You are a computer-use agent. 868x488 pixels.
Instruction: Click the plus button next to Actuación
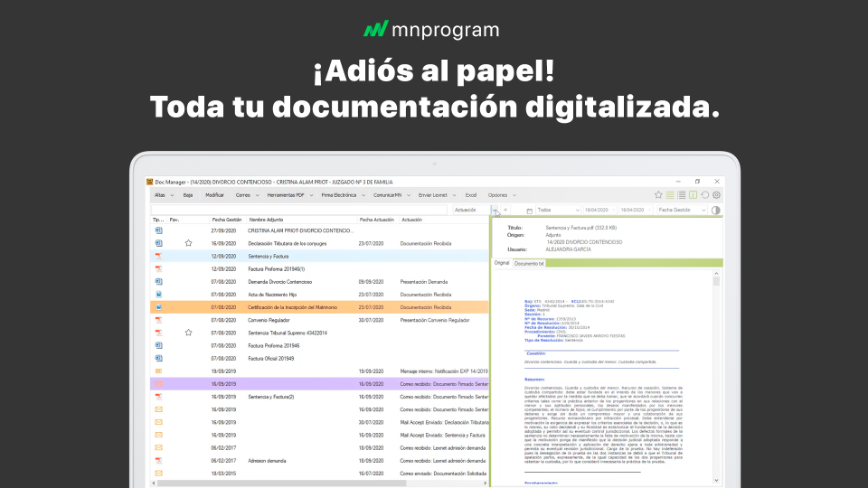click(x=505, y=210)
